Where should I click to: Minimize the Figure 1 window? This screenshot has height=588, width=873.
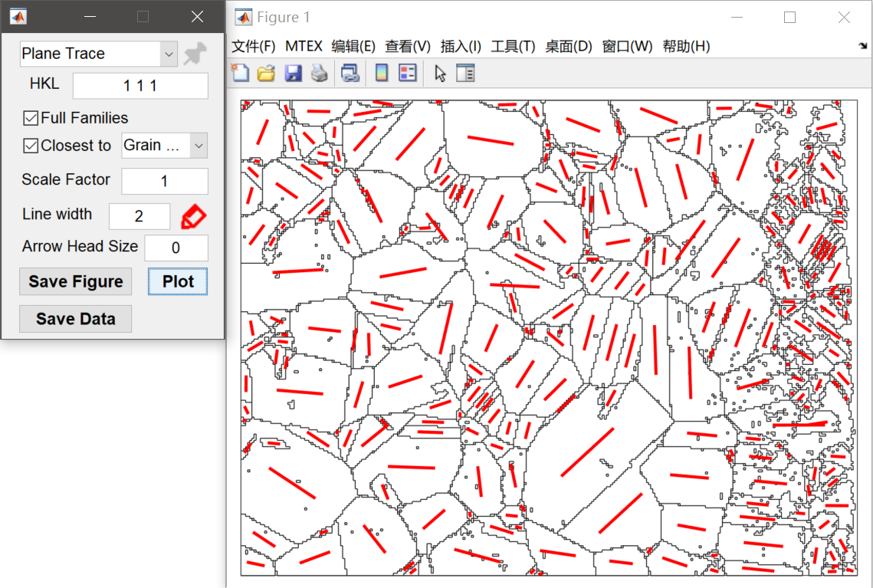(x=737, y=18)
